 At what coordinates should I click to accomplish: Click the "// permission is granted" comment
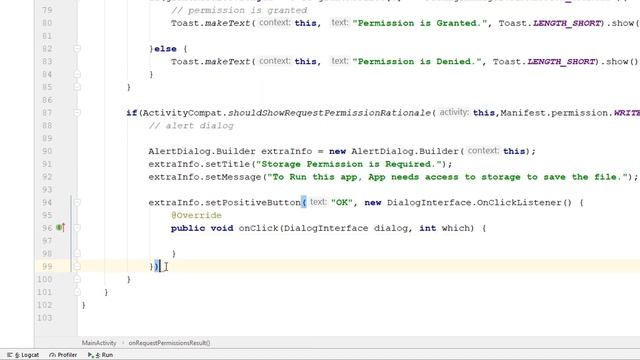(x=239, y=10)
